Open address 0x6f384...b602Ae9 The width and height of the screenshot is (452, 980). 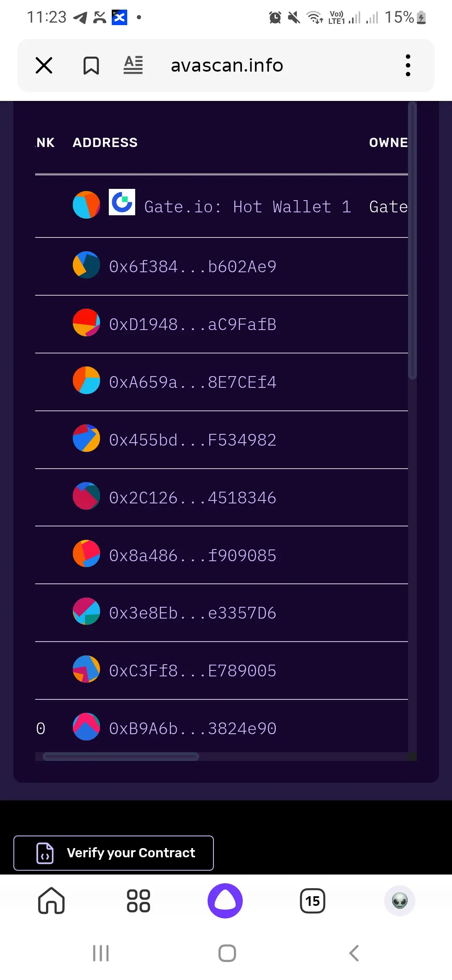(193, 267)
